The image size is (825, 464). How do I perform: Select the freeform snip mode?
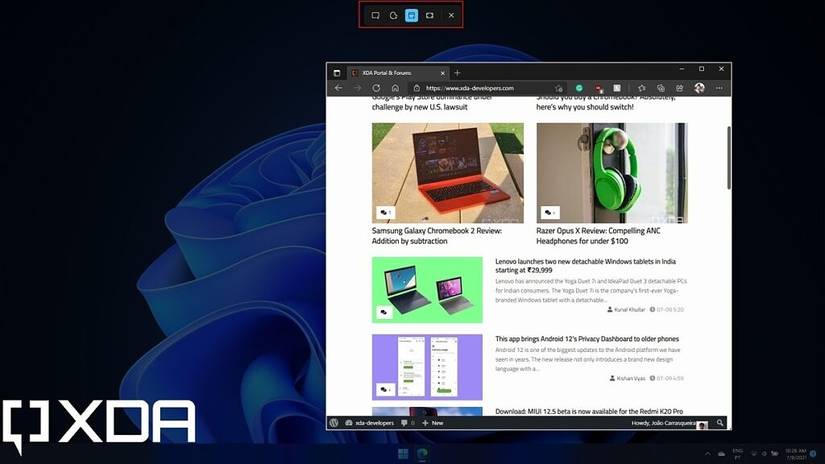pos(394,15)
